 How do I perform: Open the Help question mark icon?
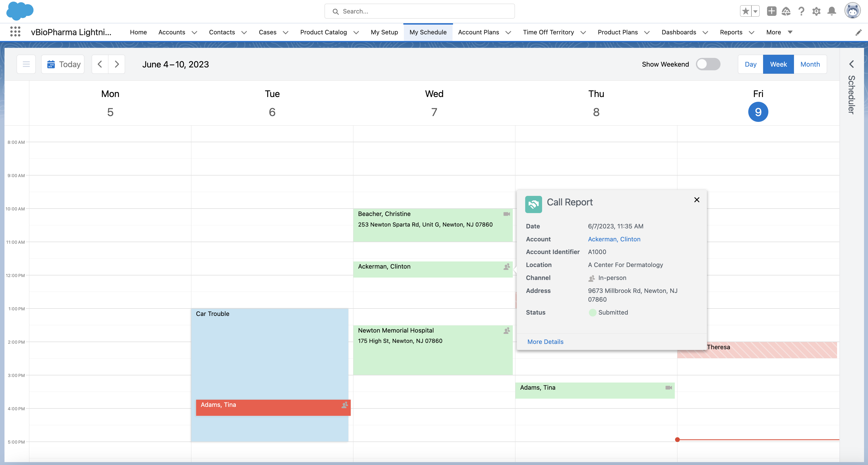801,11
